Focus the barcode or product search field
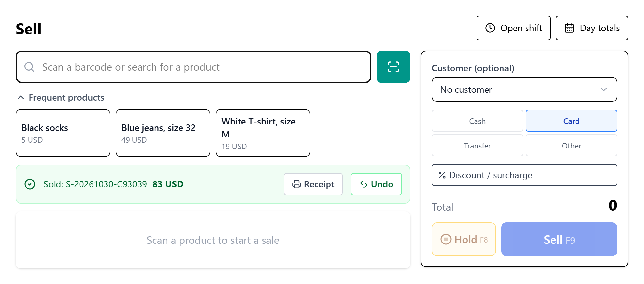Screen dimensions: 644x284 click(193, 67)
